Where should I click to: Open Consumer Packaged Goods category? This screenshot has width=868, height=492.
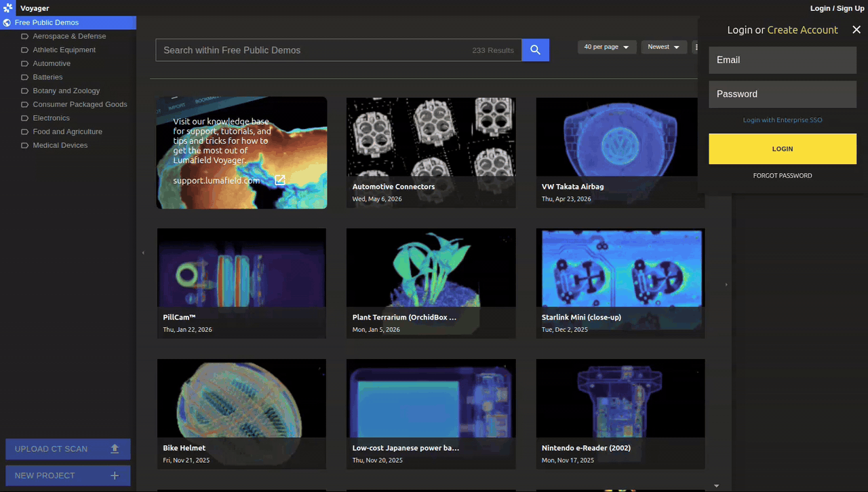[x=80, y=105]
